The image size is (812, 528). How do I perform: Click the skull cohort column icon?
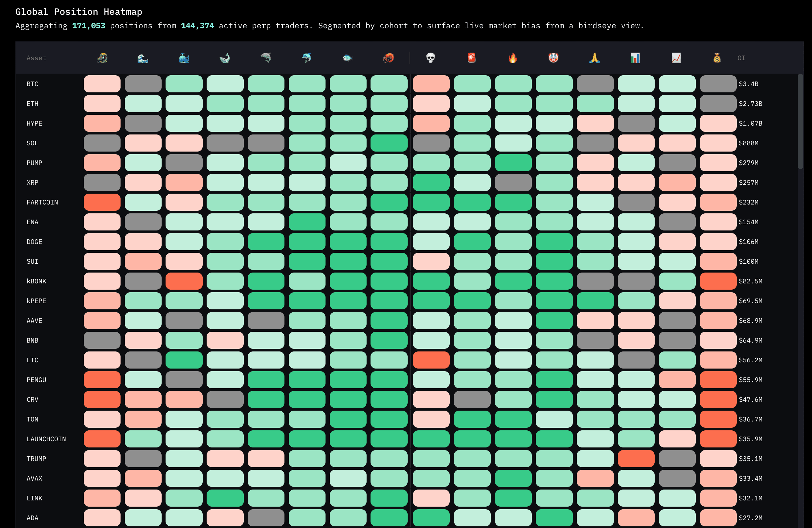431,58
